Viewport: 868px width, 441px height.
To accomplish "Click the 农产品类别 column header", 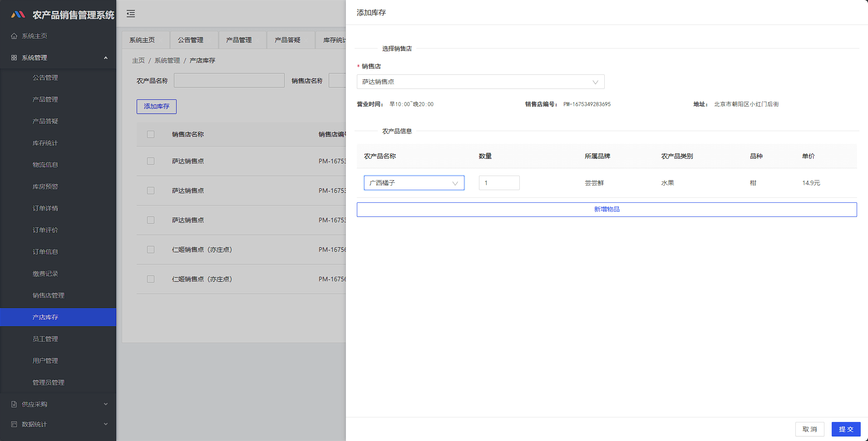I will coord(677,156).
